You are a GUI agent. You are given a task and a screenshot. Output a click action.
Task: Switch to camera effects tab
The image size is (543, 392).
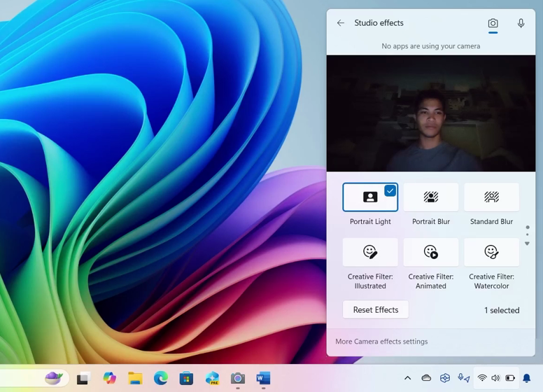493,24
